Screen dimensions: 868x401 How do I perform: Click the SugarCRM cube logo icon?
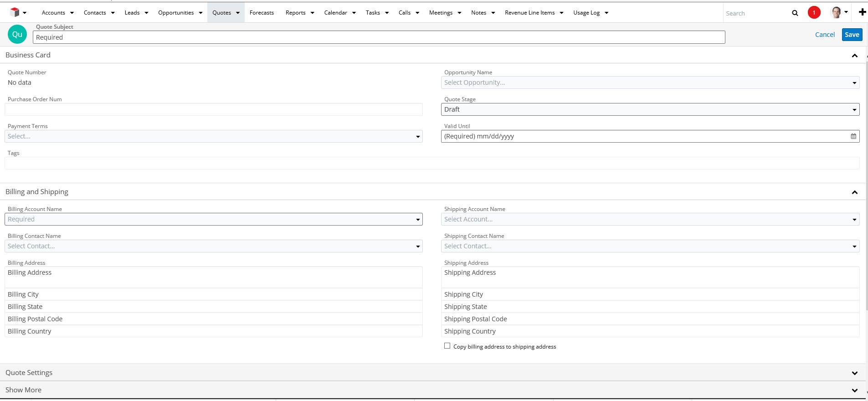15,12
